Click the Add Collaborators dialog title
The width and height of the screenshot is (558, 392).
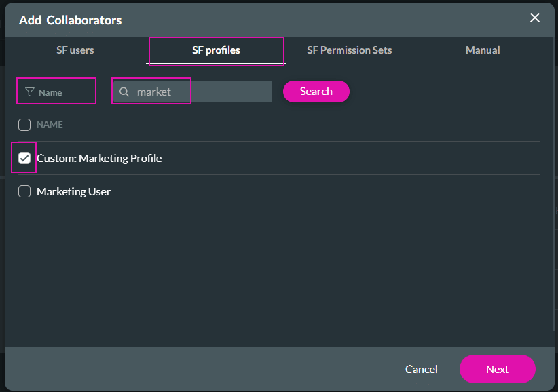coord(70,20)
